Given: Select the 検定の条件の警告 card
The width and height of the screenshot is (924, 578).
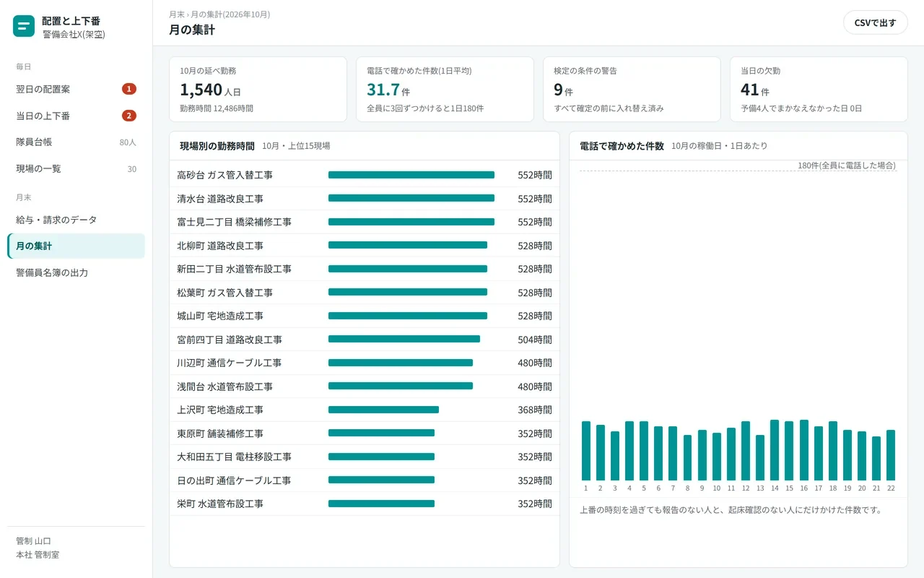Looking at the screenshot, I should pos(632,90).
